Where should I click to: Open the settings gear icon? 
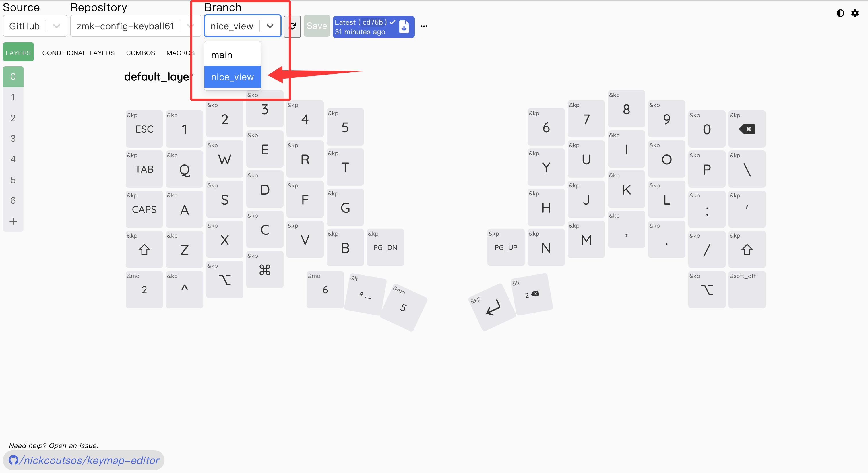[x=855, y=13]
